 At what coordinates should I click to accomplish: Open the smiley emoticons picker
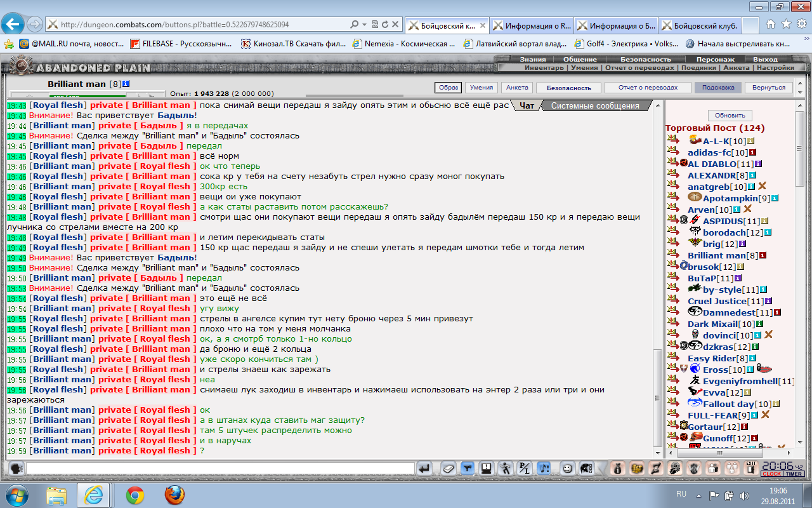(x=567, y=469)
